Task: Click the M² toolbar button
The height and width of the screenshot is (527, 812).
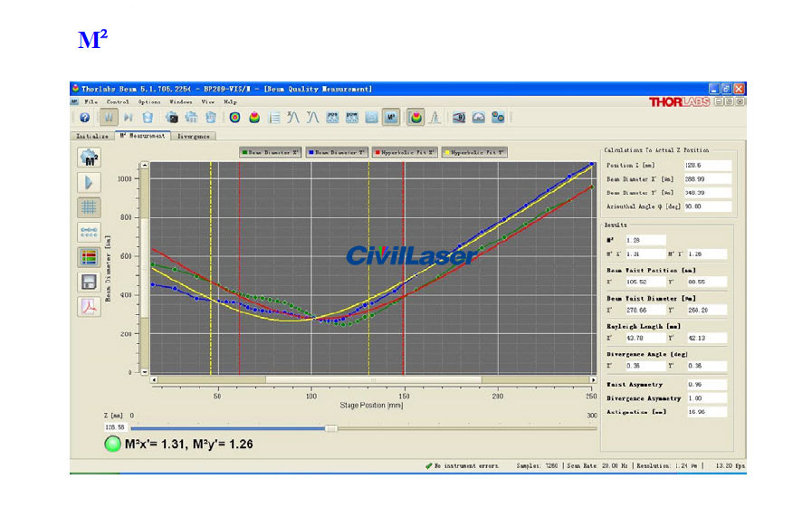Action: tap(390, 117)
